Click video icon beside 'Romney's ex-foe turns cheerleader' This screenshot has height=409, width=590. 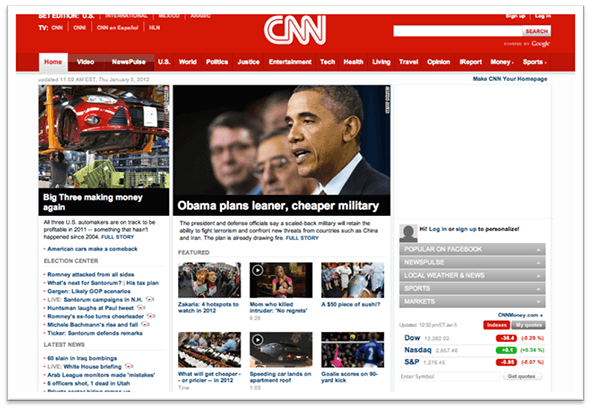151,316
